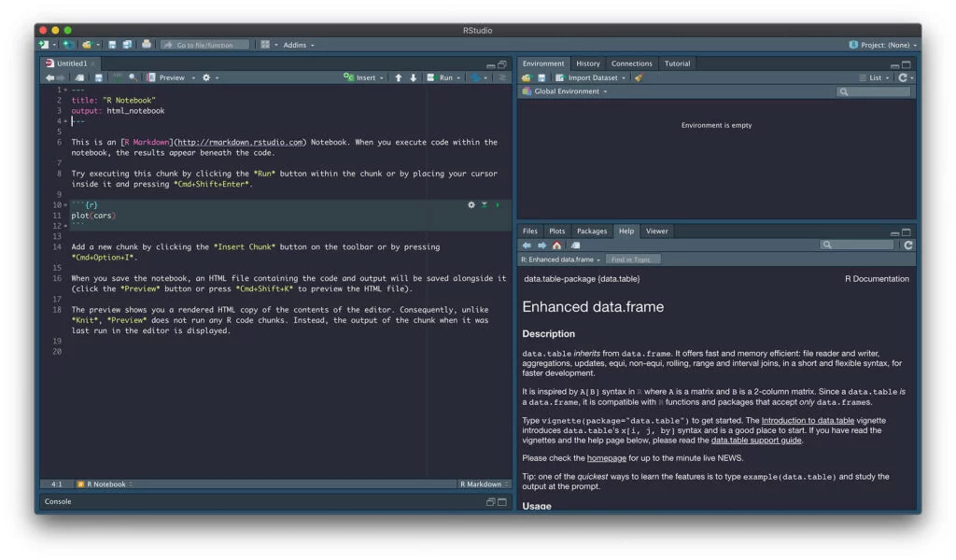Expand the Run options dropdown
This screenshot has height=560, width=956.
coord(458,78)
